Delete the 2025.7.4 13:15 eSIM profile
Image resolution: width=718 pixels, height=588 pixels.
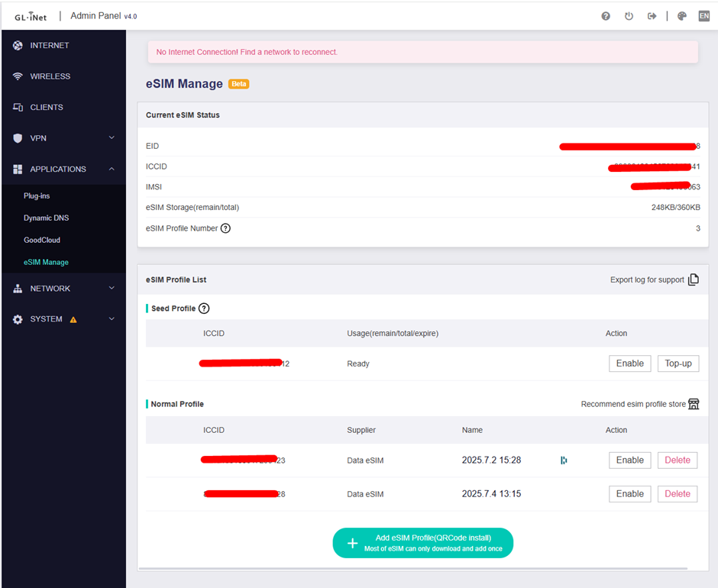pyautogui.click(x=677, y=494)
